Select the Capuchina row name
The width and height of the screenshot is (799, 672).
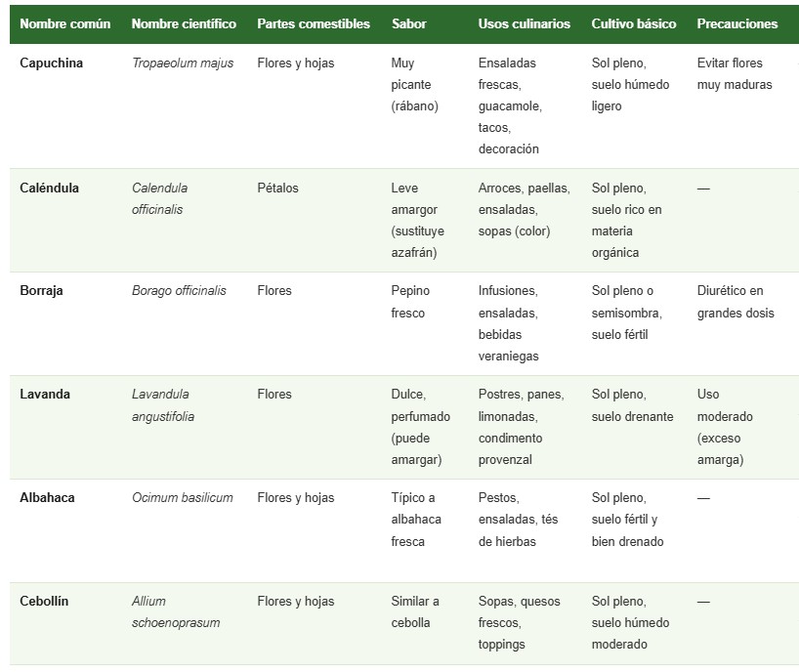tap(52, 63)
